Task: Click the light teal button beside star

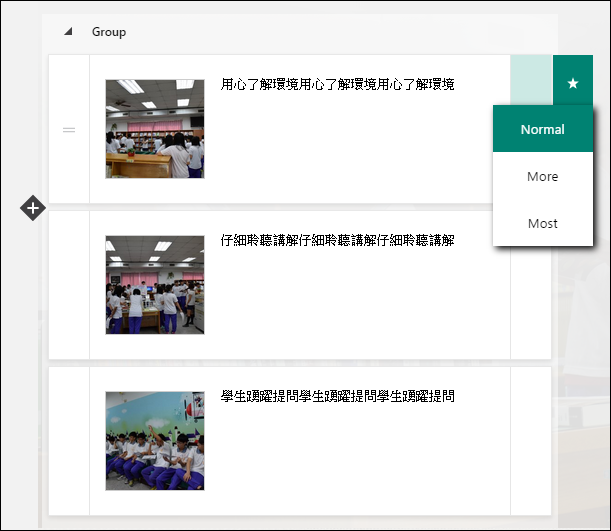Action: point(531,80)
